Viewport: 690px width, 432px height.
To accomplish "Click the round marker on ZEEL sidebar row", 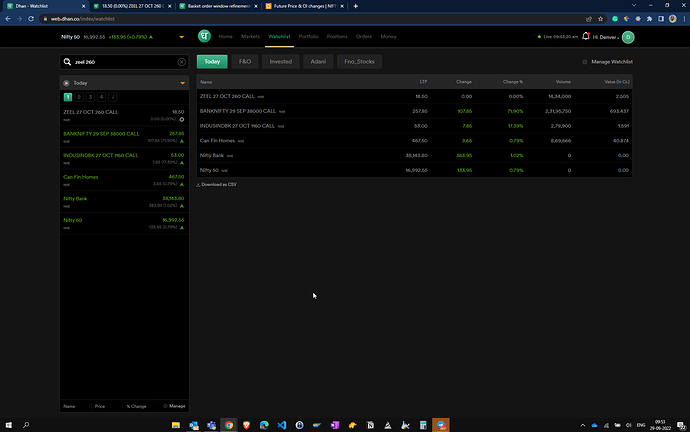I will (x=182, y=119).
